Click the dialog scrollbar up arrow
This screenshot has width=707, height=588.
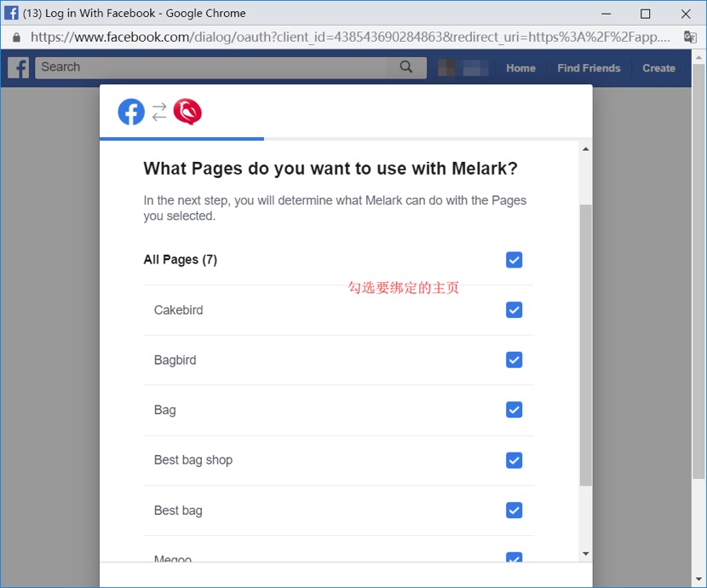pos(586,149)
